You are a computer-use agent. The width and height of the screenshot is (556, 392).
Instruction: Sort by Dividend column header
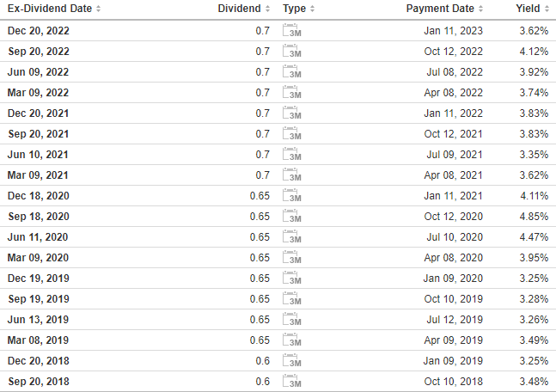click(243, 9)
